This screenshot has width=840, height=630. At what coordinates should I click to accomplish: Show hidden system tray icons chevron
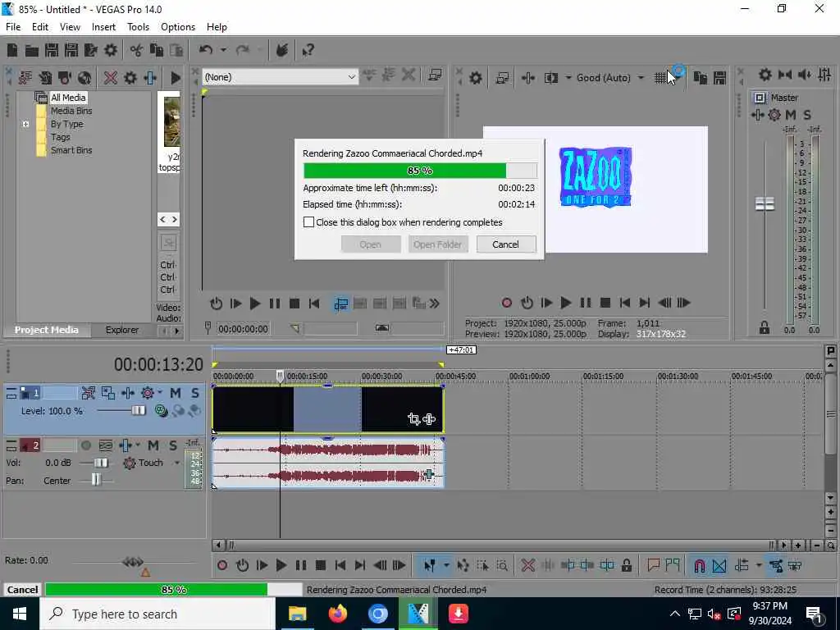674,614
